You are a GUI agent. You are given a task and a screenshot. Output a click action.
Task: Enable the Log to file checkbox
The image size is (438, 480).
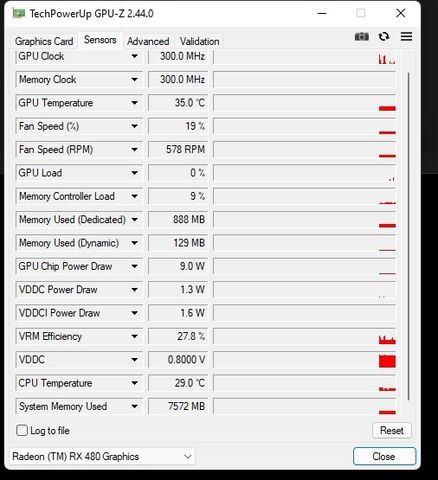point(22,430)
